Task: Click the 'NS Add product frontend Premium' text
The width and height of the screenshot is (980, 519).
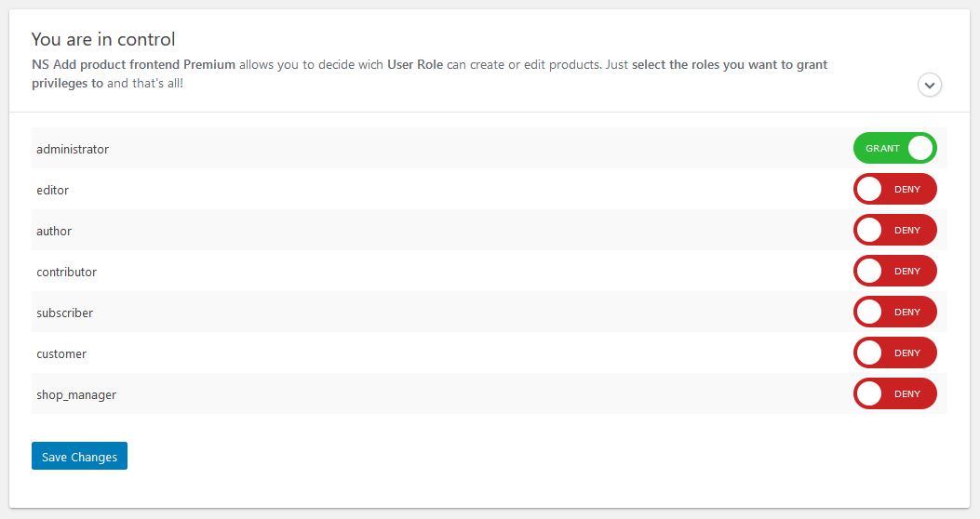Action: click(x=134, y=64)
